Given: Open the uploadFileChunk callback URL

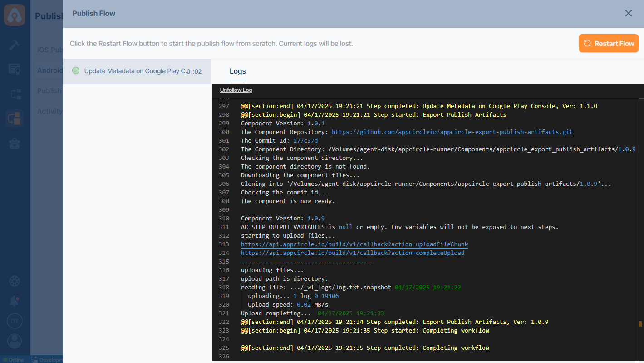Looking at the screenshot, I should 354,244.
